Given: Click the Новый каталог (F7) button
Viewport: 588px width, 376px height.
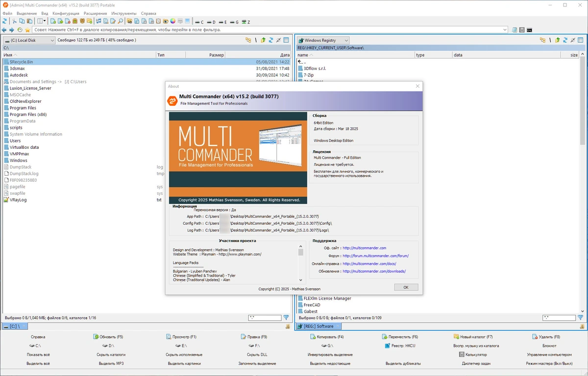Looking at the screenshot, I should [473, 337].
